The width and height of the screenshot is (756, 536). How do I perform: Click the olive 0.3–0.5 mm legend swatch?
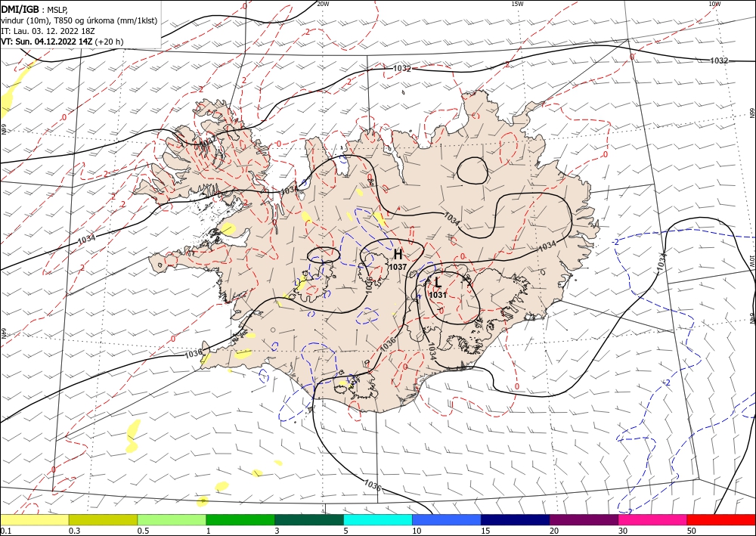click(103, 519)
